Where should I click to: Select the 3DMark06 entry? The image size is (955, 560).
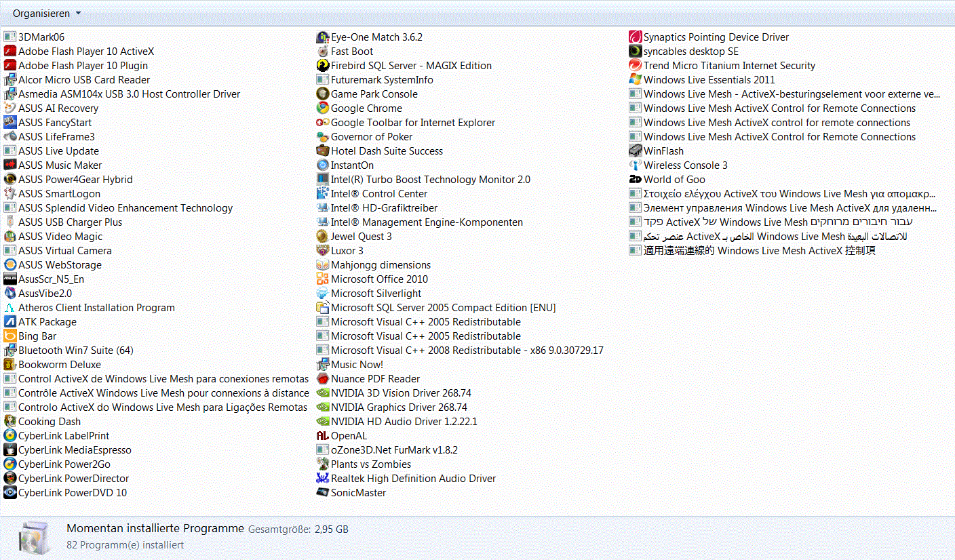tap(41, 37)
